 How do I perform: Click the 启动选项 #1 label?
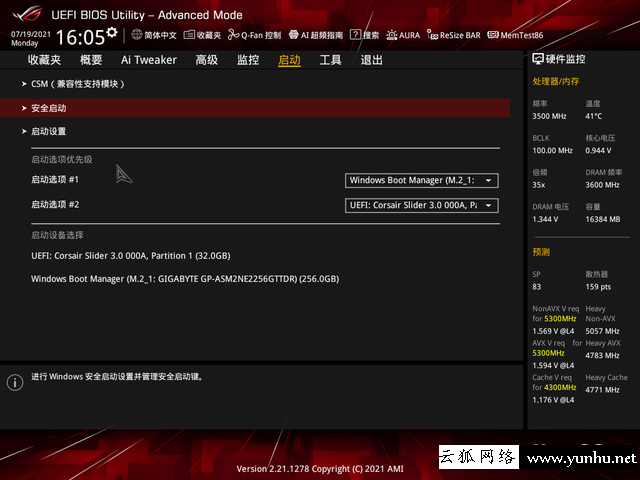click(55, 180)
